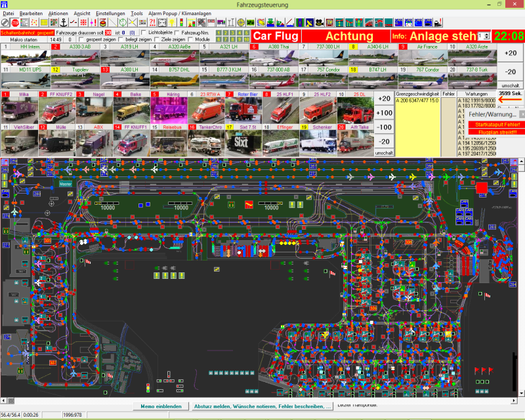Click the stepper arrows beside Anlage steht
525x420 pixels.
(x=487, y=36)
